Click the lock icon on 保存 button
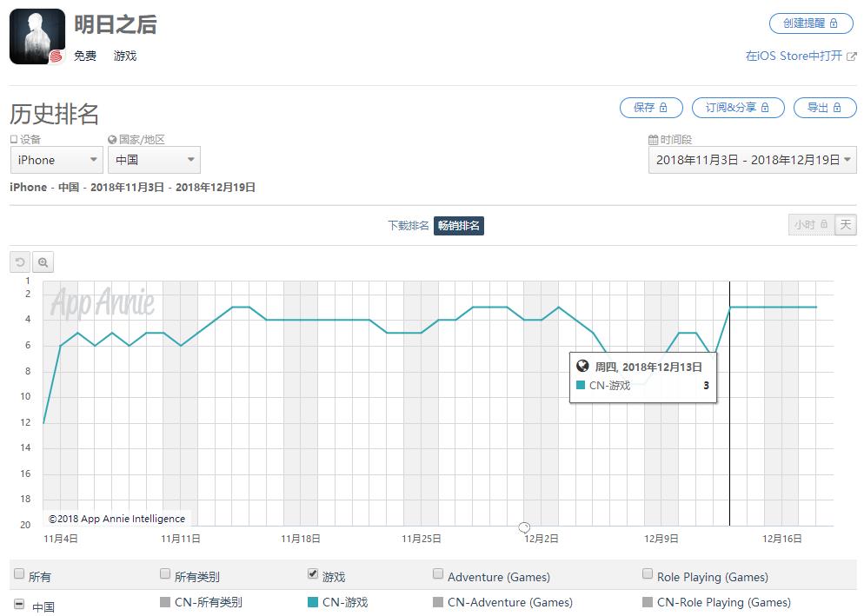This screenshot has height=616, width=864. pos(663,108)
